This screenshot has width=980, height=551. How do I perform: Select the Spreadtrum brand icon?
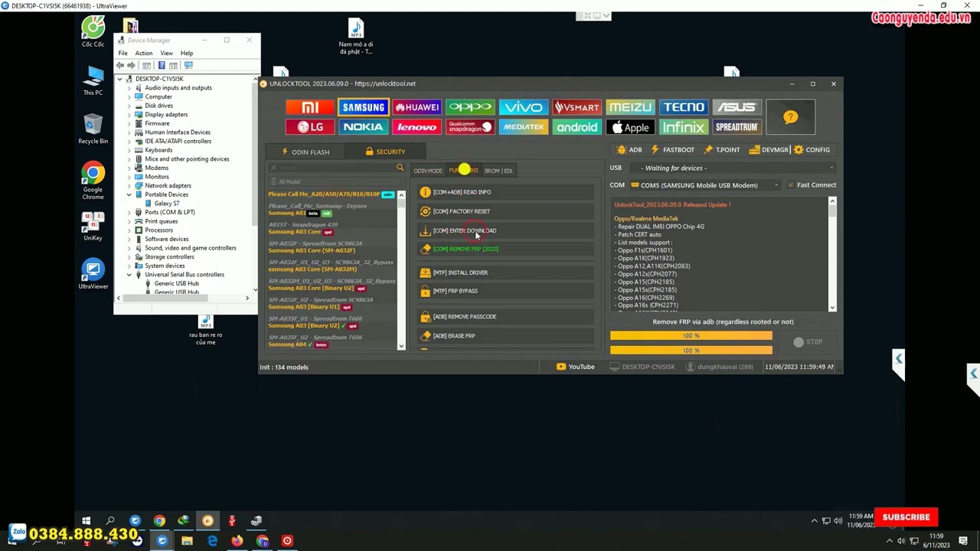coord(737,127)
